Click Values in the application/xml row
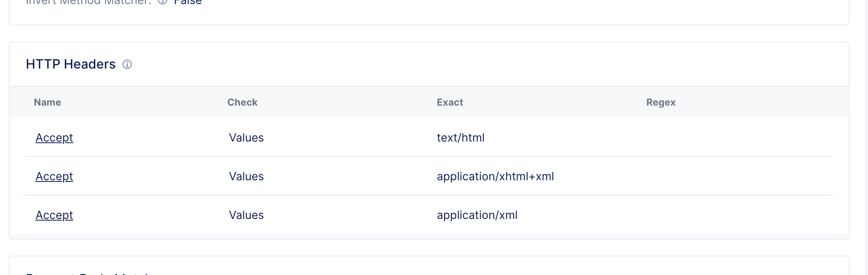 [x=246, y=215]
